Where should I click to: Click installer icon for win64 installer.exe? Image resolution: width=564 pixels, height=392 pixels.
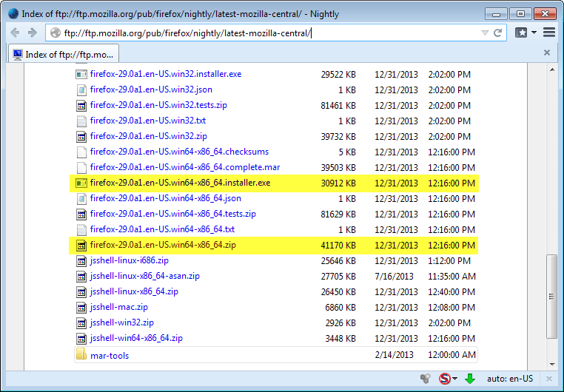(x=81, y=183)
